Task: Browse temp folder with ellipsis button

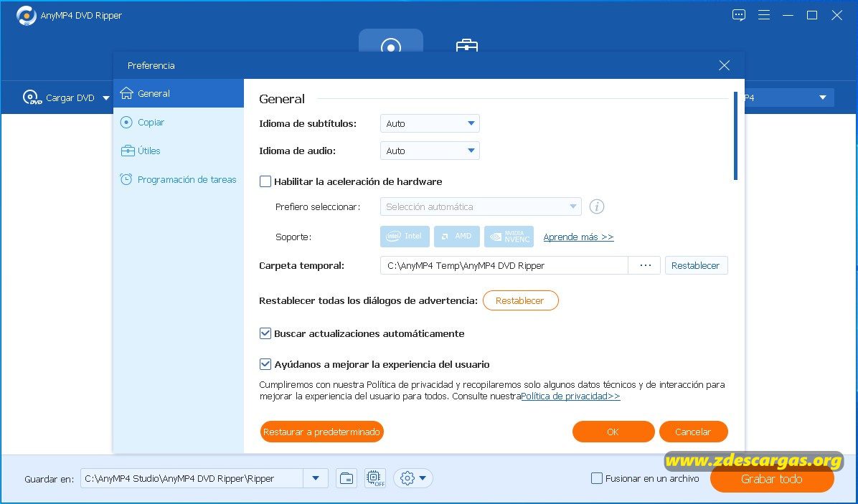Action: tap(645, 266)
